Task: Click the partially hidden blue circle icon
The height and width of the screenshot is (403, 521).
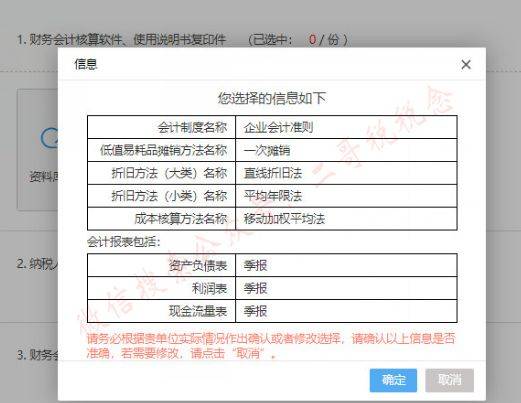Action: point(49,138)
